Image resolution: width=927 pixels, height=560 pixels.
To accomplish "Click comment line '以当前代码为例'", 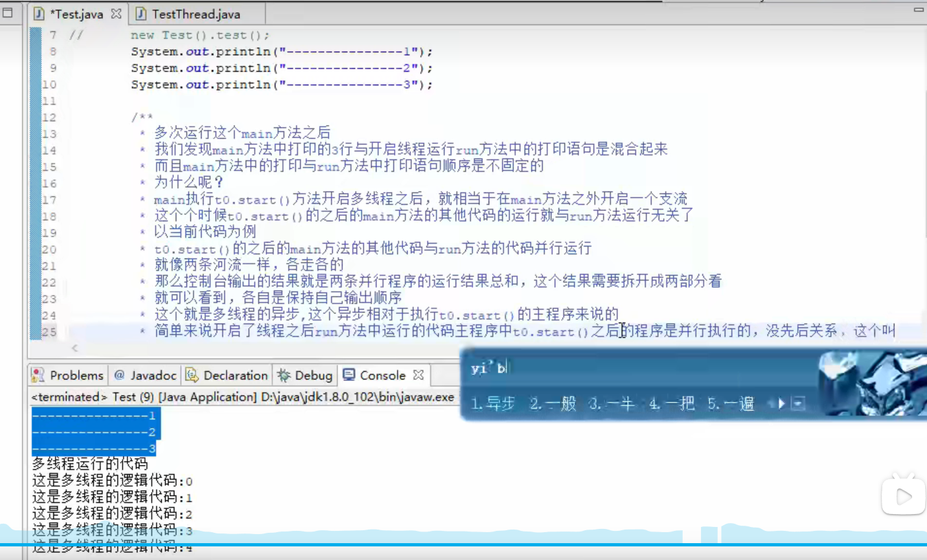I will pos(205,232).
